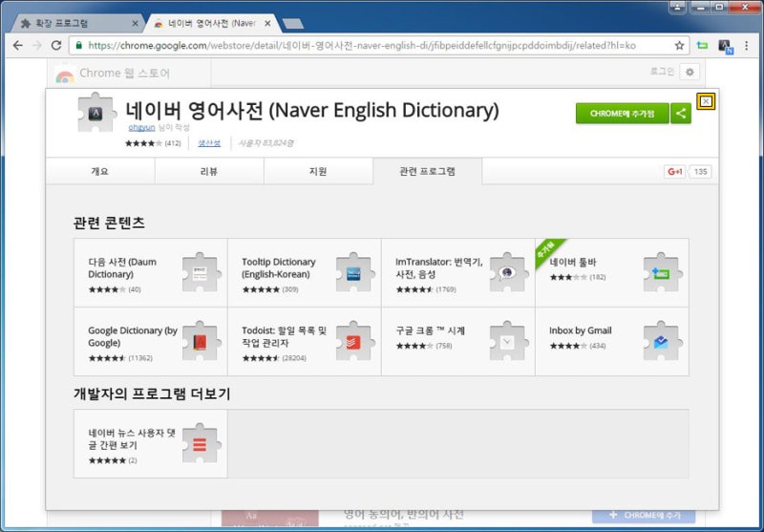Open the Google Dictionary extension icon
Screen dimensions: 764x532
(x=202, y=341)
